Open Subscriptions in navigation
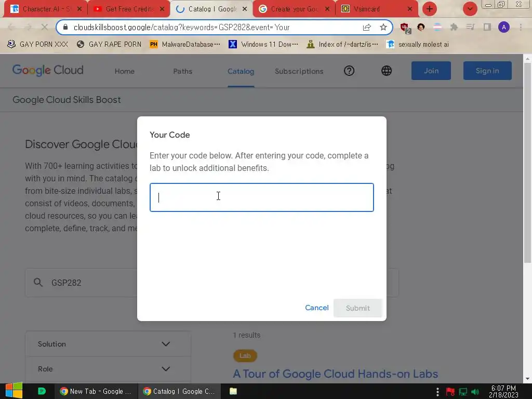The height and width of the screenshot is (399, 532). (x=299, y=71)
